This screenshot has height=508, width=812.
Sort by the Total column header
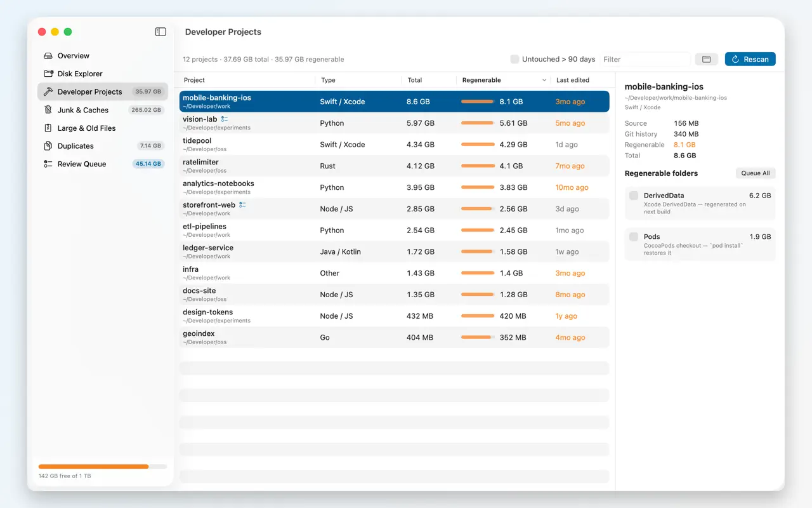(429, 80)
